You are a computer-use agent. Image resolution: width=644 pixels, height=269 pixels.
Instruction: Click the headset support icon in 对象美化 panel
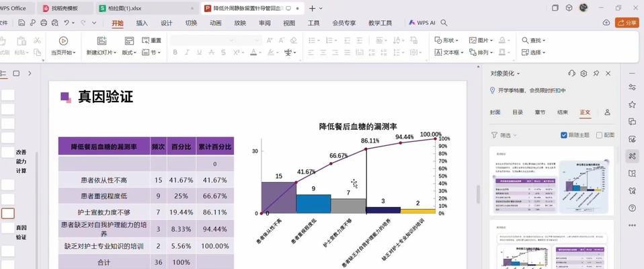tap(571, 73)
